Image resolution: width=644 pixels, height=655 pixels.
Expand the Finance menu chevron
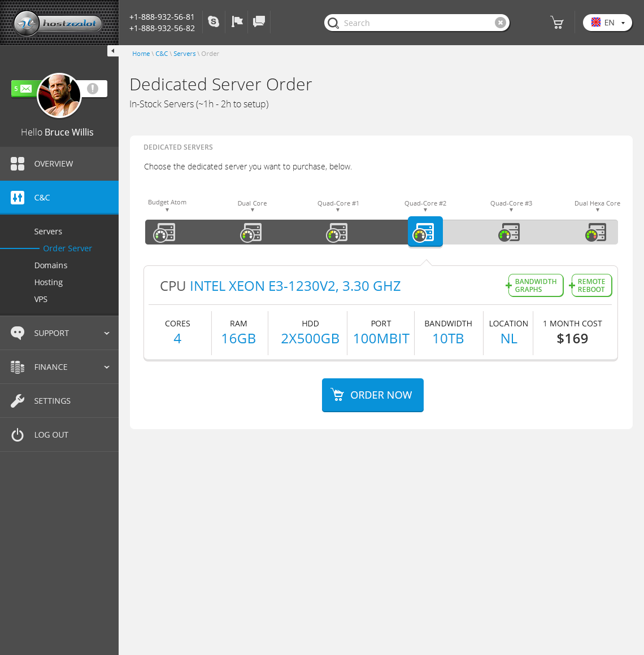click(x=107, y=367)
